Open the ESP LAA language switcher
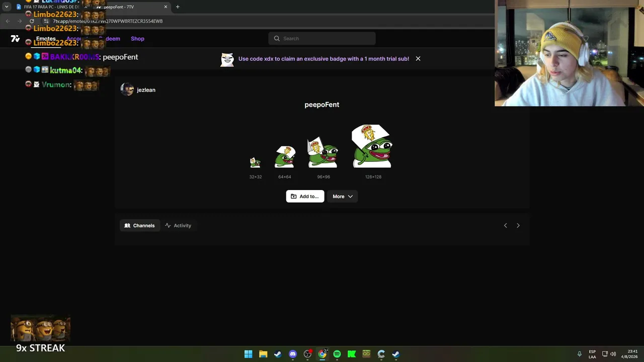 click(x=592, y=354)
